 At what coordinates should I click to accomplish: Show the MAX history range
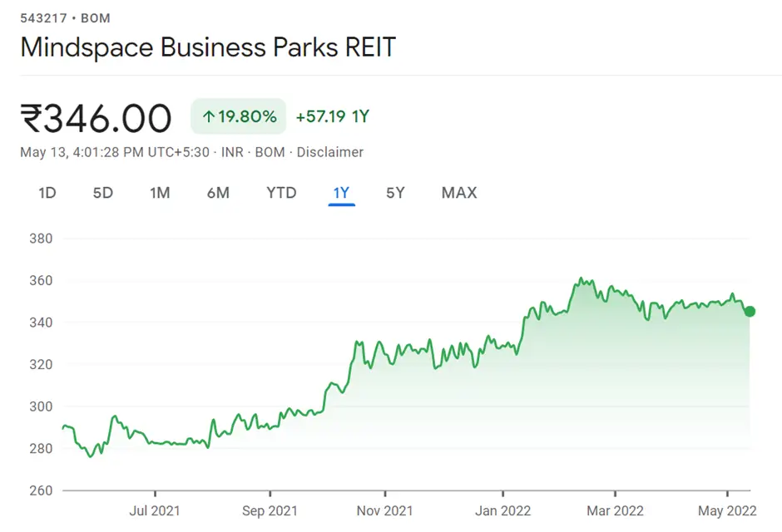459,193
